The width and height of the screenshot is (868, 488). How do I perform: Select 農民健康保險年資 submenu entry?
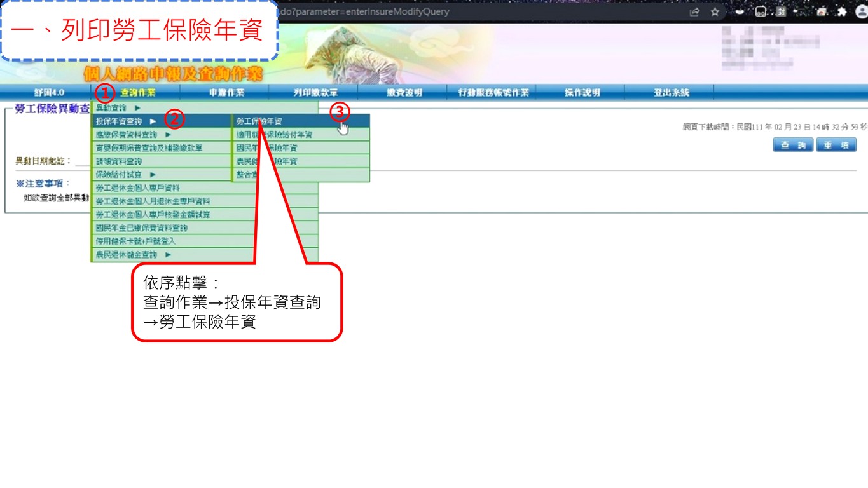pyautogui.click(x=301, y=161)
